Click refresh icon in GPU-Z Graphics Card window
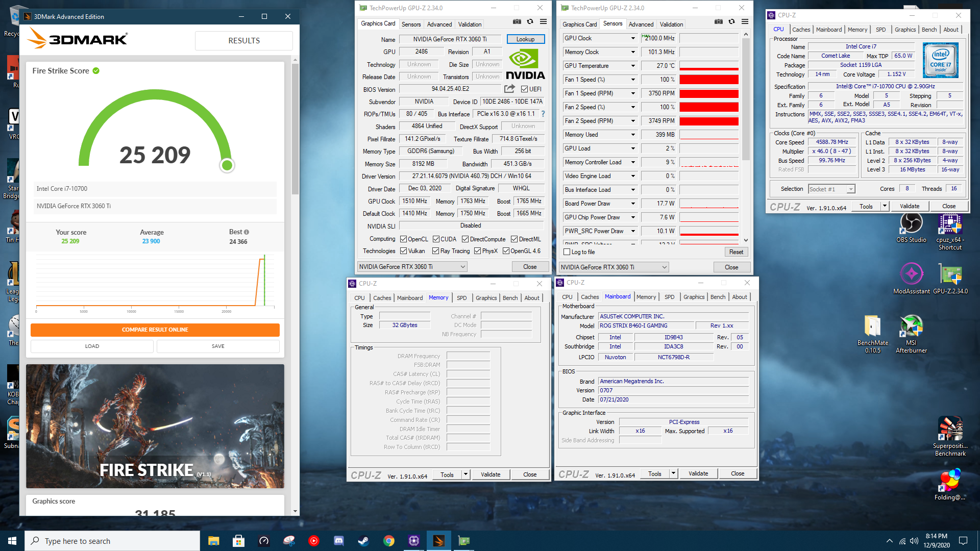This screenshot has width=980, height=551. pyautogui.click(x=530, y=21)
